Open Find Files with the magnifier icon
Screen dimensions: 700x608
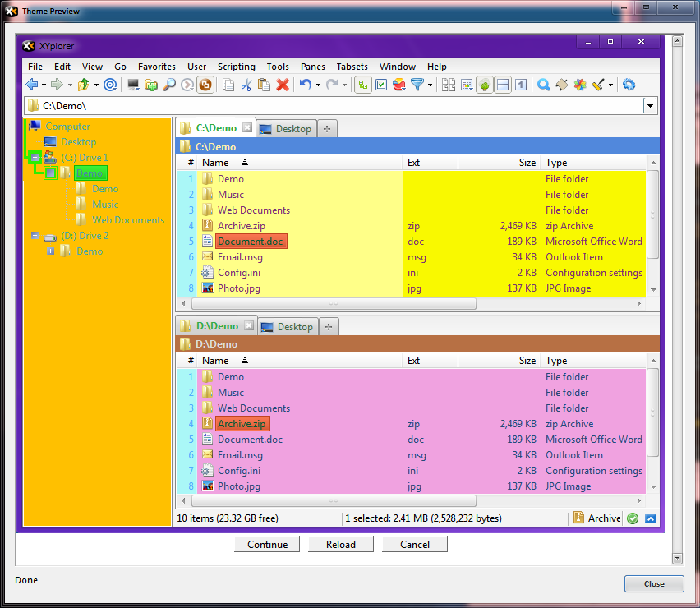[x=168, y=85]
